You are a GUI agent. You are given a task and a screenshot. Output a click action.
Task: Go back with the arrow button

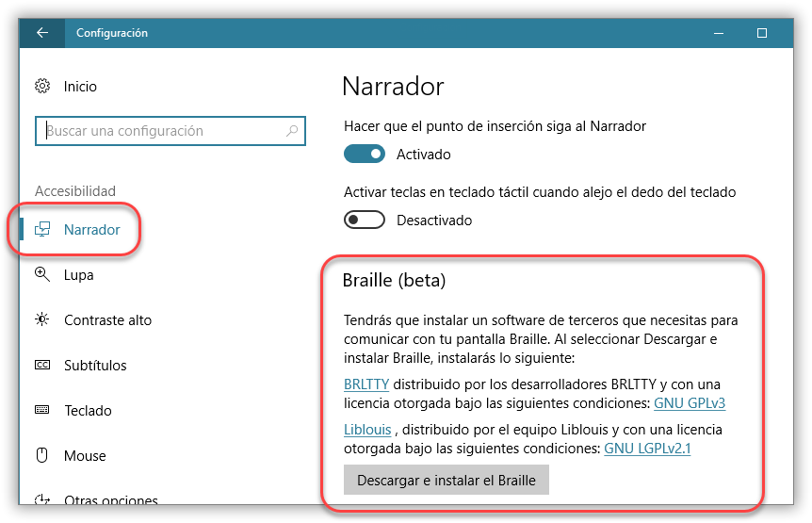42,33
